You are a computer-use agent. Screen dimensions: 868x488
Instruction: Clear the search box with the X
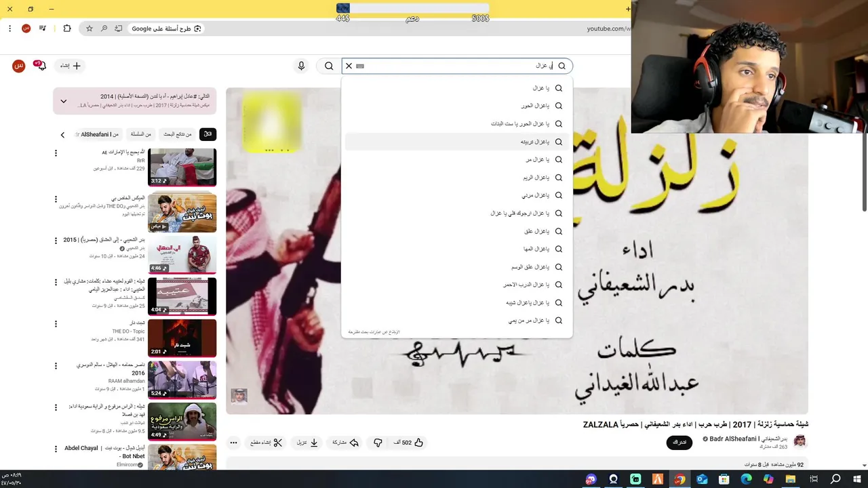pyautogui.click(x=349, y=66)
